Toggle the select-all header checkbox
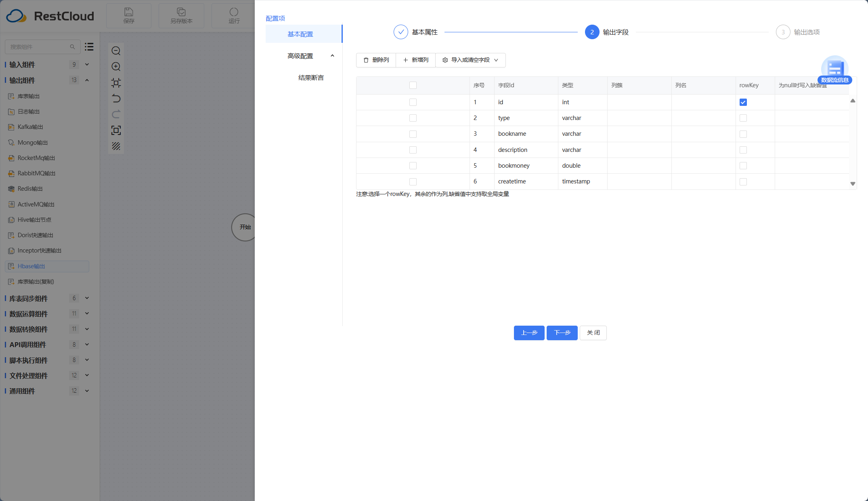Viewport: 868px width, 501px height. (x=413, y=85)
